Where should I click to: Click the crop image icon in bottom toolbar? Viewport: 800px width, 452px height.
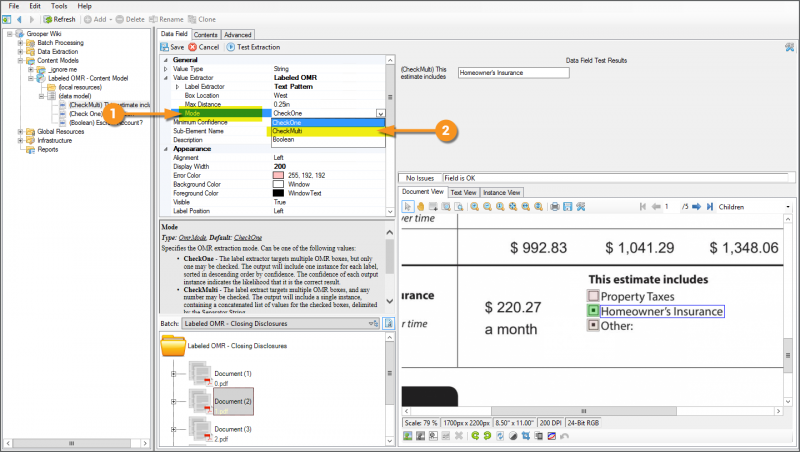[x=526, y=436]
